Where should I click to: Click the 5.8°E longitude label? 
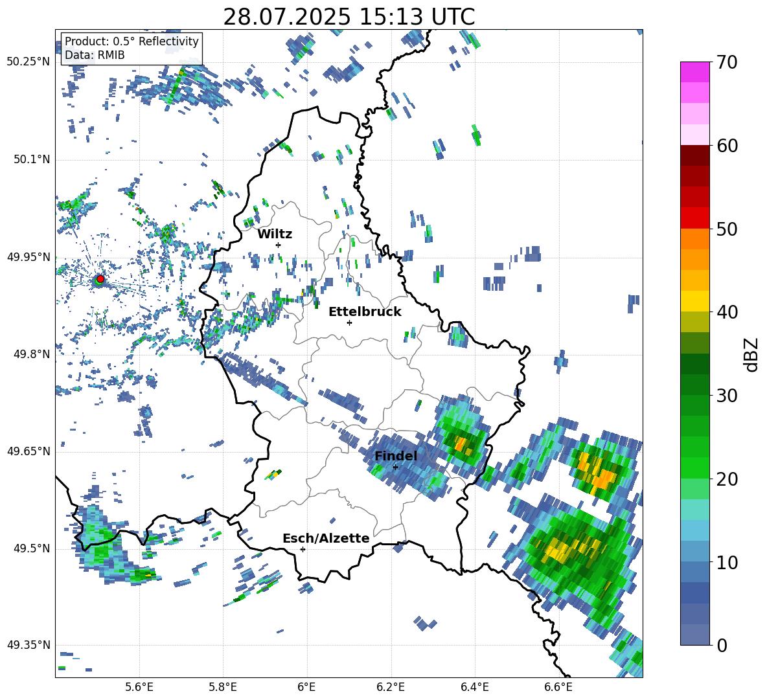pyautogui.click(x=223, y=687)
